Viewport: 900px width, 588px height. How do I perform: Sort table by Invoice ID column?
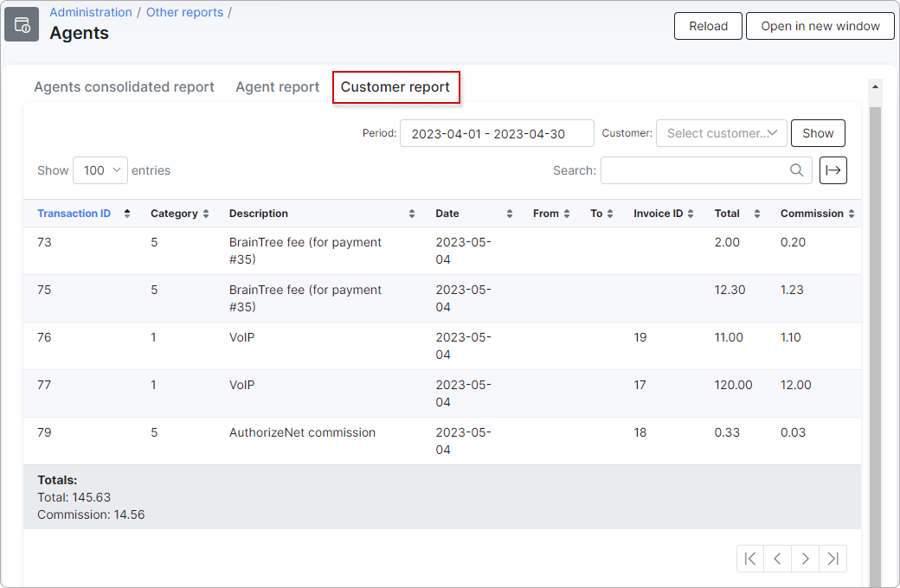[691, 214]
